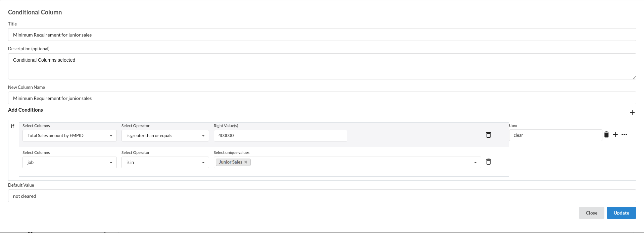This screenshot has height=233, width=644.
Task: Click into the Title input field
Action: (322, 35)
